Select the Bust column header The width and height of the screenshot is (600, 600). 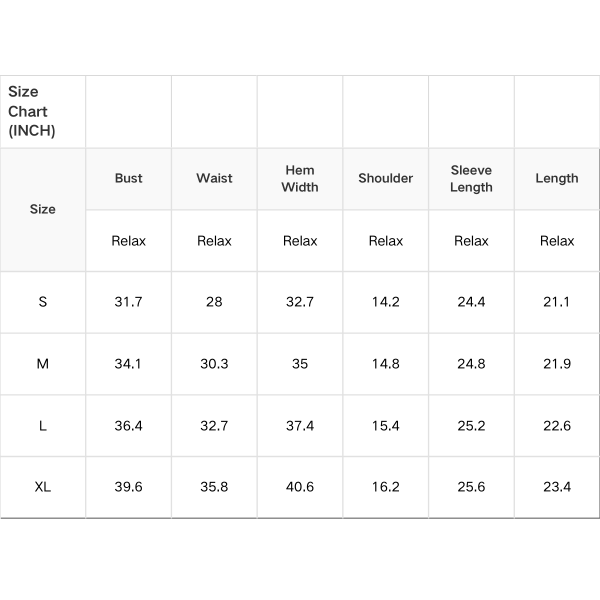[x=128, y=178]
